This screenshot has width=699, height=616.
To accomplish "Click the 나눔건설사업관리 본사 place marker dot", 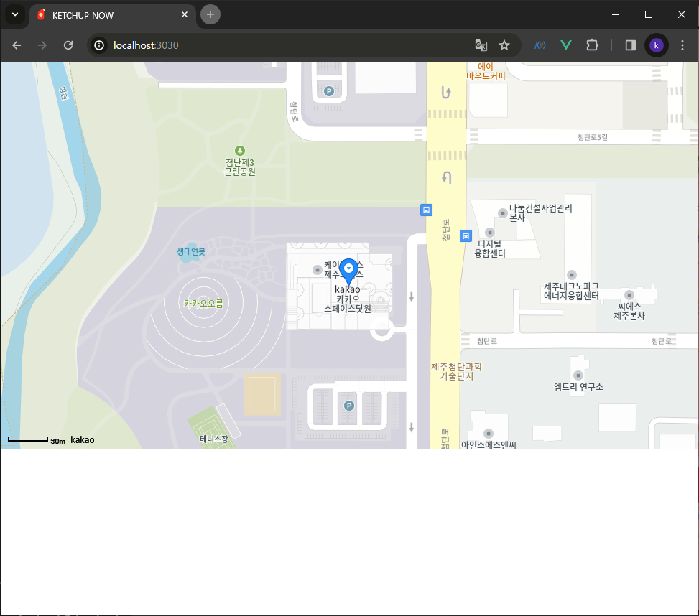I will 502,213.
